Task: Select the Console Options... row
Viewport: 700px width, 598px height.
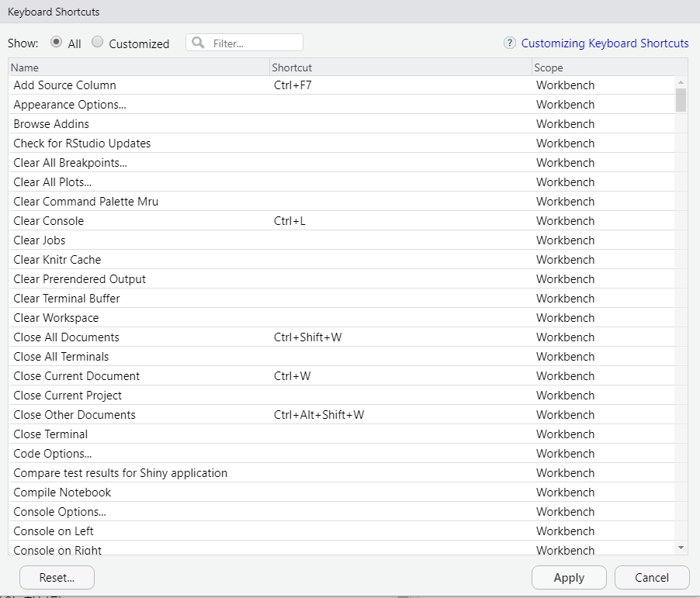Action: tap(341, 512)
